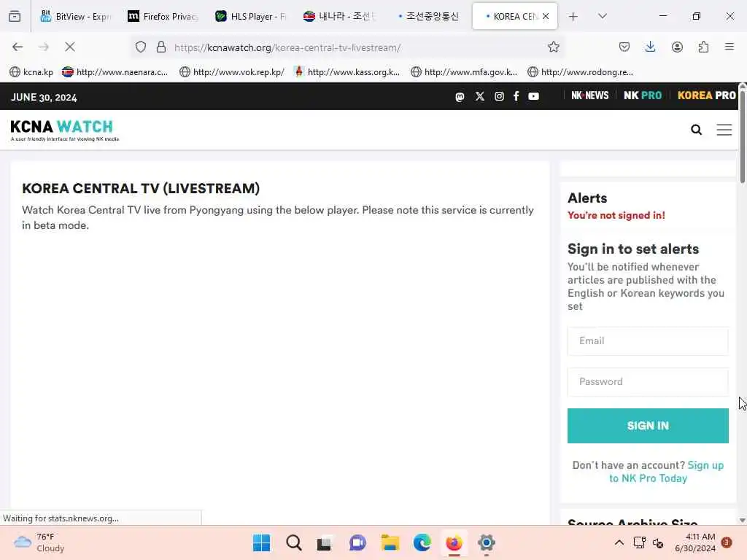Show site security padlock info
Viewport: 747px width, 560px height.
[161, 47]
